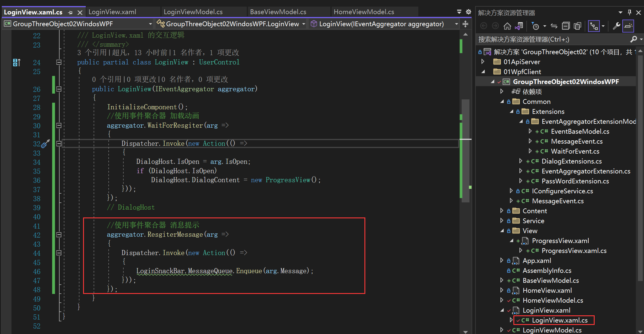Viewport: 644px width, 334px height.
Task: Toggle Preview Selected Items button
Action: coord(628,26)
